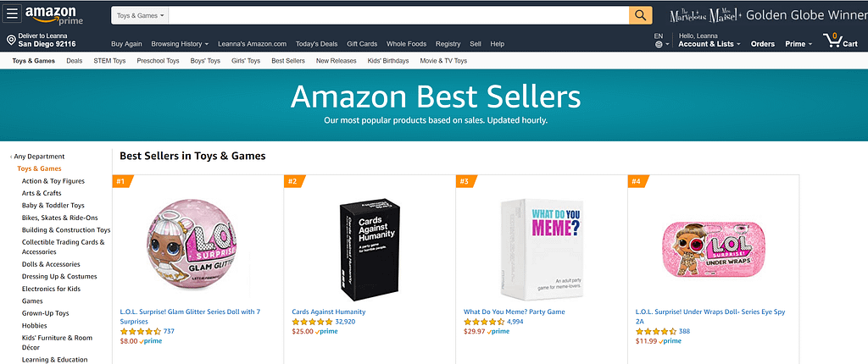868x364 pixels.
Task: Expand the Prime dropdown menu
Action: 798,44
